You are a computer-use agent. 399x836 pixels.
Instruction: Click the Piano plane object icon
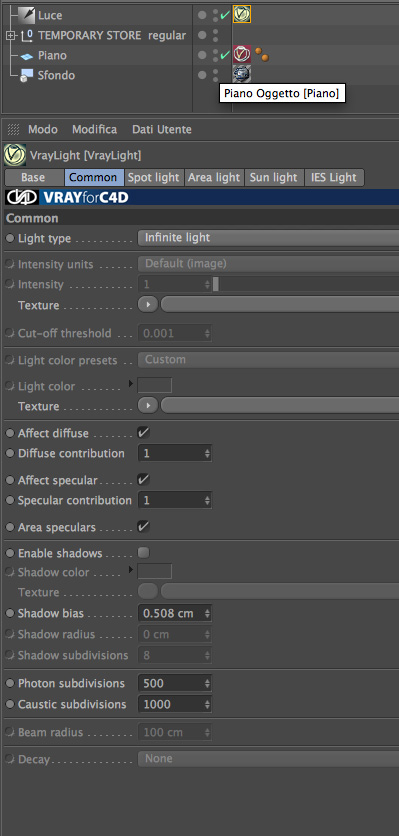(x=27, y=56)
